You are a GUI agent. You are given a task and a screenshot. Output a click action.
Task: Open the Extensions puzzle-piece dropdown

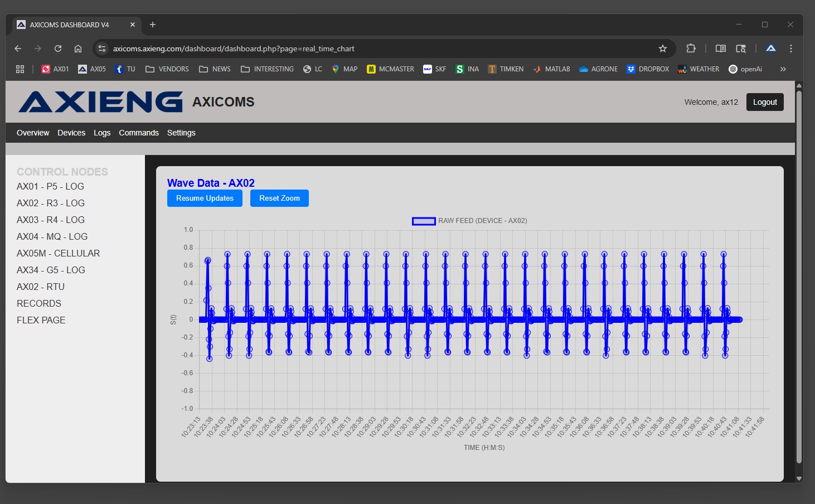(x=691, y=49)
